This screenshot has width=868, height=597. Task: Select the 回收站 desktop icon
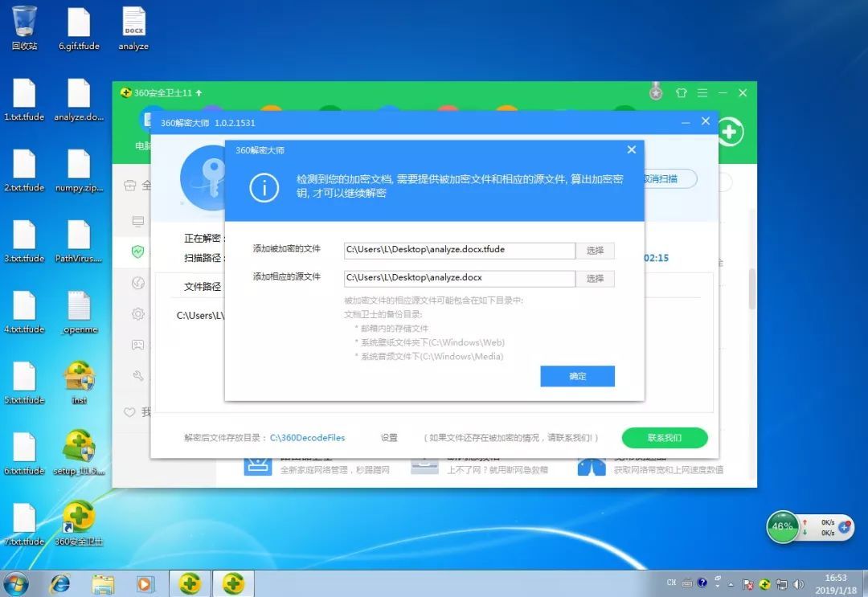click(x=24, y=28)
